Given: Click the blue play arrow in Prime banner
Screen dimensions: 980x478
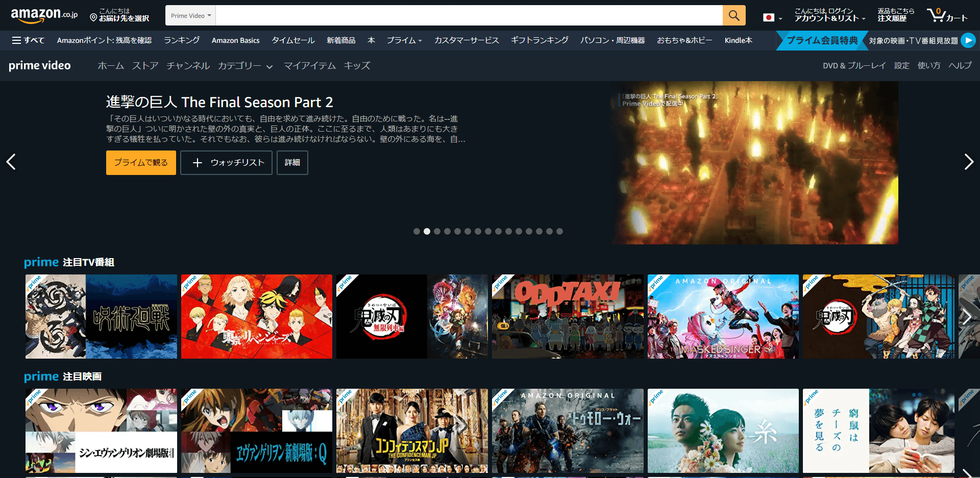Looking at the screenshot, I should point(968,40).
